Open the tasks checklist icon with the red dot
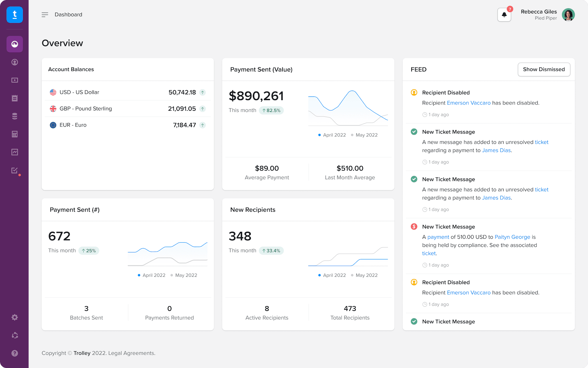The width and height of the screenshot is (588, 368). (x=15, y=170)
